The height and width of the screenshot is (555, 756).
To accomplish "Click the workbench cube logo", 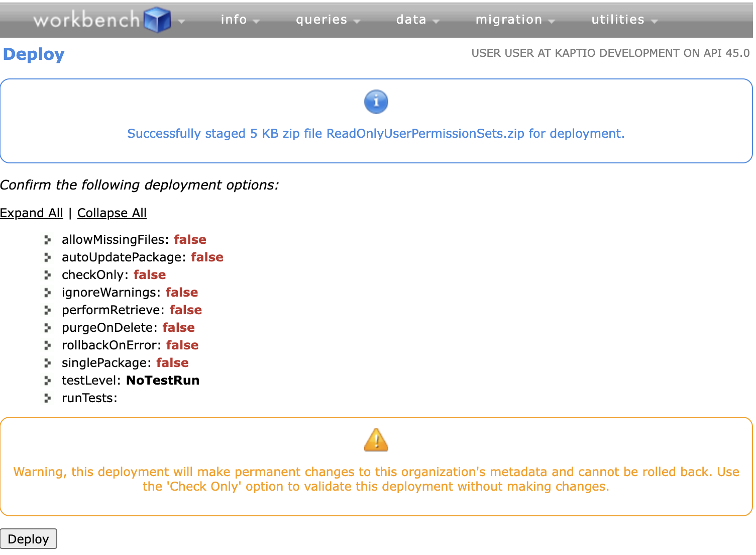I will [x=158, y=19].
